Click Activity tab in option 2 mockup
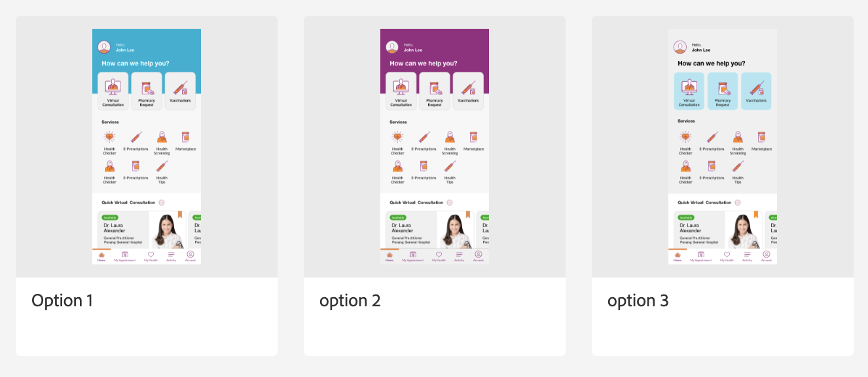Image resolution: width=868 pixels, height=377 pixels. (460, 256)
